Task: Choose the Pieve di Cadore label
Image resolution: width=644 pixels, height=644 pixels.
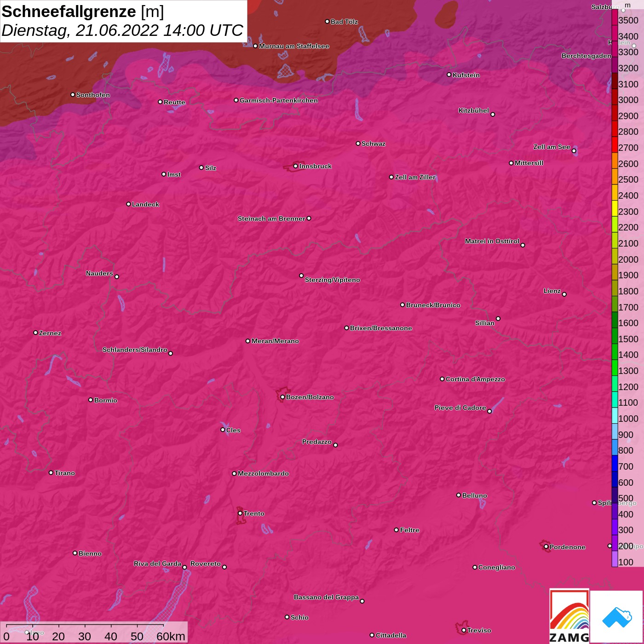Action: [x=460, y=408]
